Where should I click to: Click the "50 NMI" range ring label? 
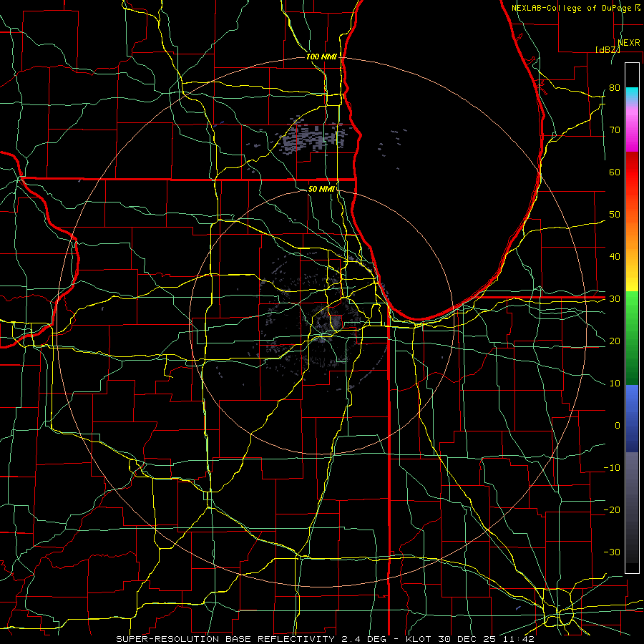click(x=321, y=189)
